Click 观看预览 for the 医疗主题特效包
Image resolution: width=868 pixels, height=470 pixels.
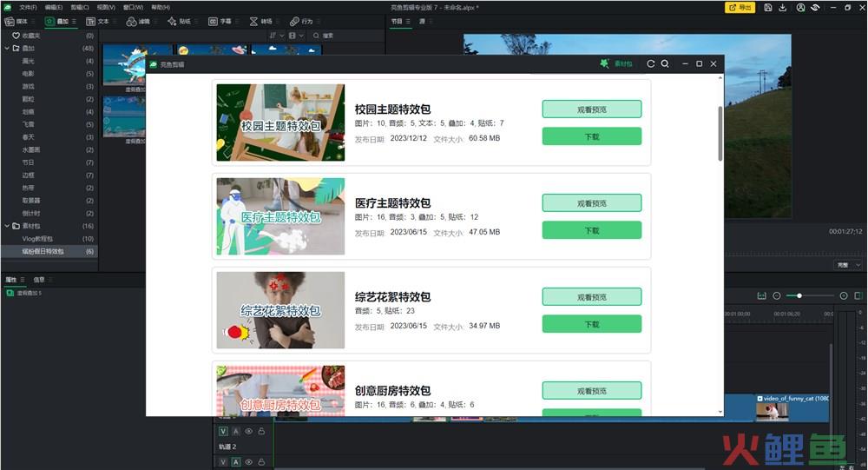point(591,203)
